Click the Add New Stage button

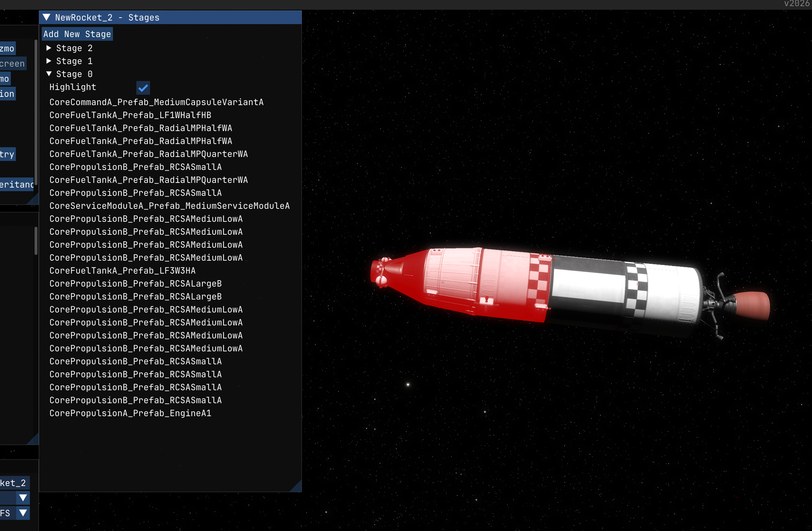click(x=77, y=34)
